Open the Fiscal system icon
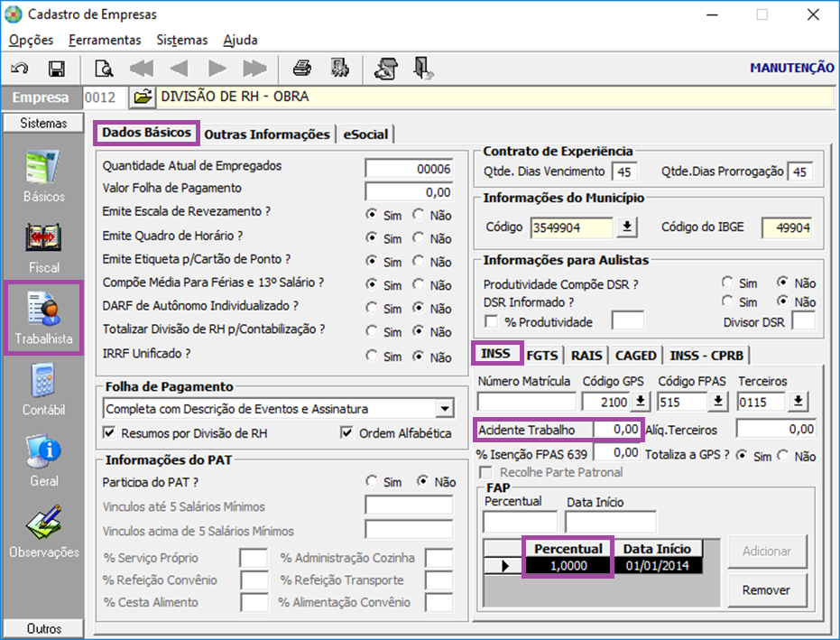The image size is (840, 640). click(x=43, y=237)
